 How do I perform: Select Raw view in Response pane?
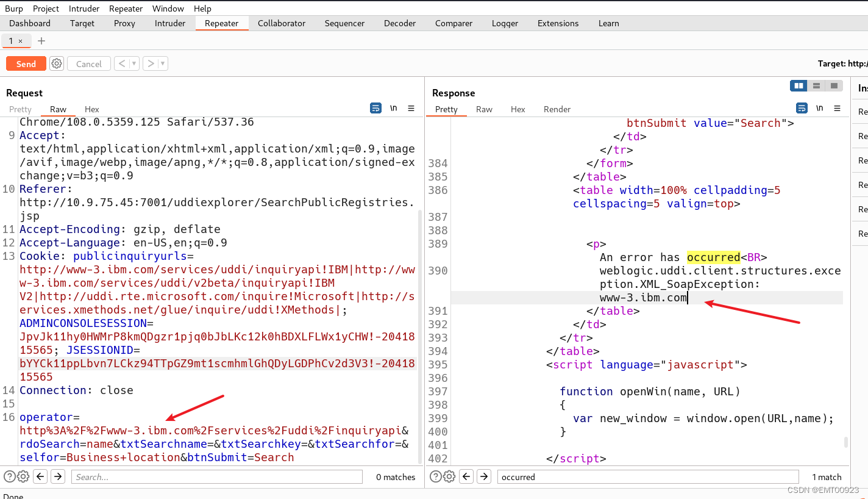(484, 109)
